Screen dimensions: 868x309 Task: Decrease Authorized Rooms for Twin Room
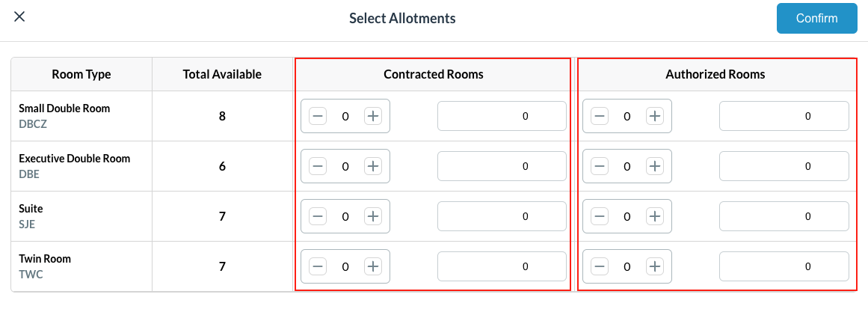600,266
